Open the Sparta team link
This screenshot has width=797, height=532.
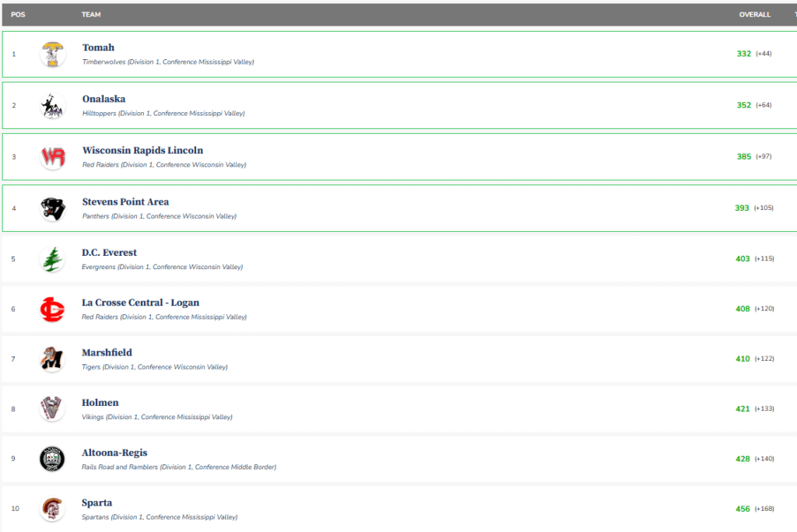(97, 503)
